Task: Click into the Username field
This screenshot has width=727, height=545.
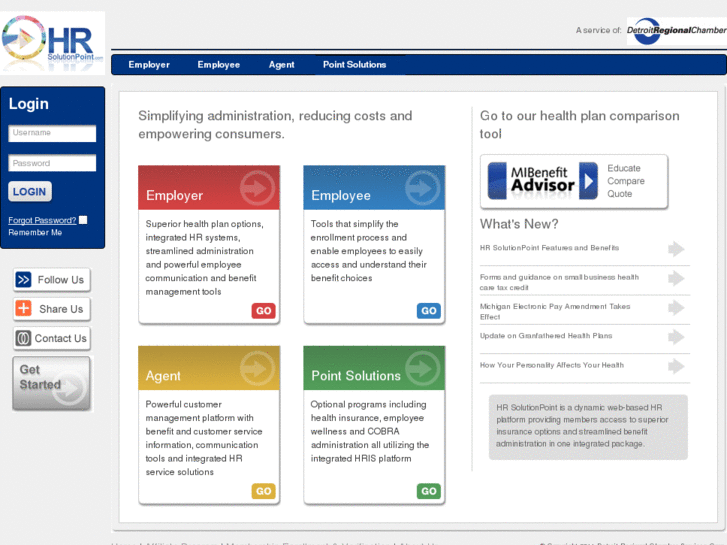Action: [x=52, y=133]
